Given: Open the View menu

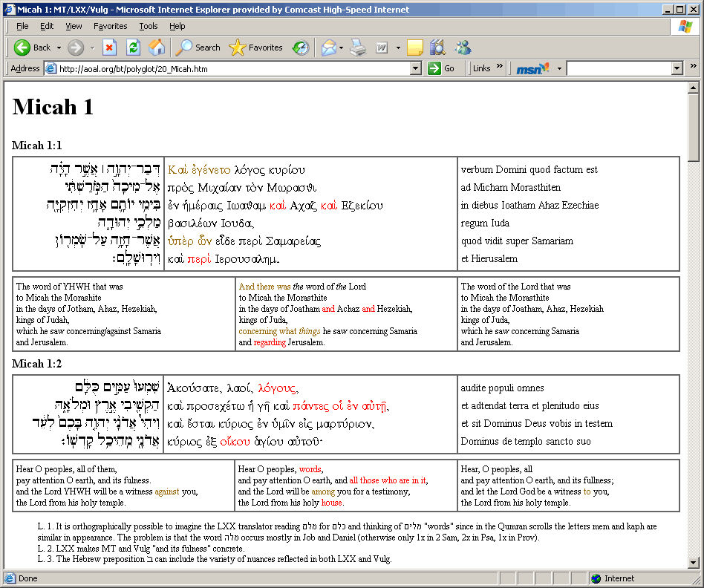Looking at the screenshot, I should [74, 26].
